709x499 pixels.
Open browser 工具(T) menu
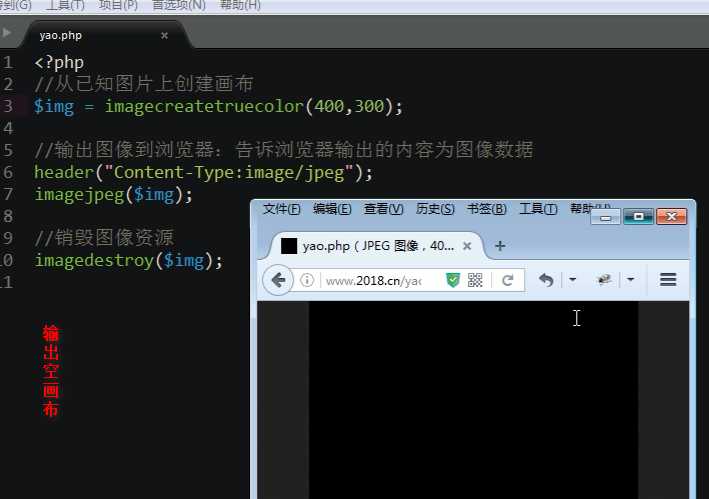tap(538, 209)
